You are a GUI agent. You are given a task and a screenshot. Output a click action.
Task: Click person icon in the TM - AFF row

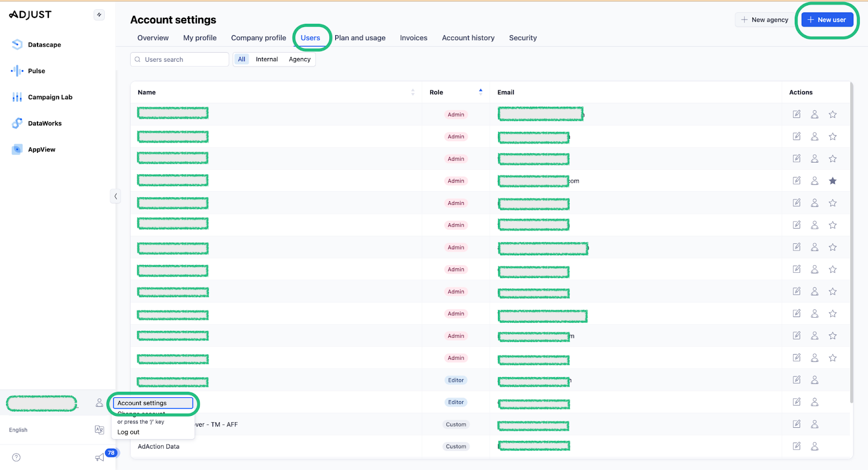[814, 424]
